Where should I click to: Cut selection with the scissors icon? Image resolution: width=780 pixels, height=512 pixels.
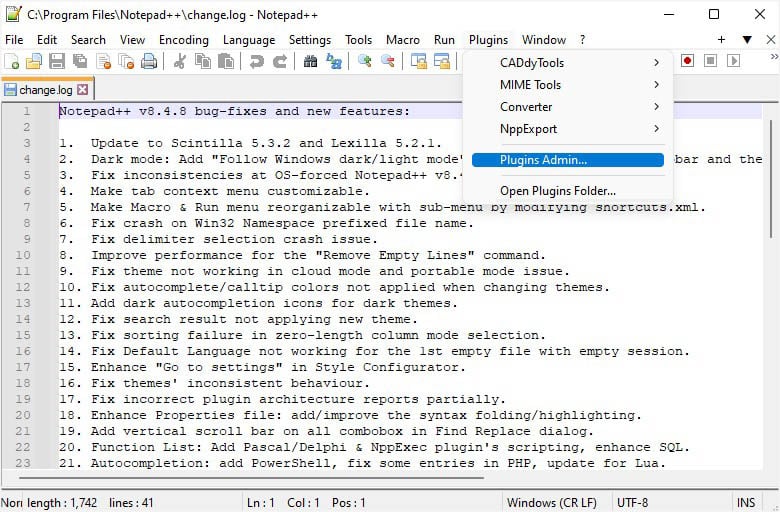180,62
